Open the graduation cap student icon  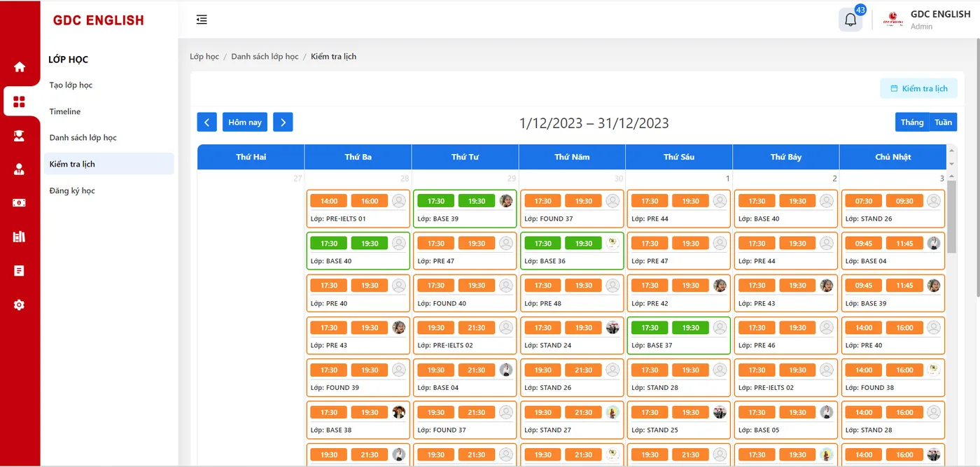point(20,135)
